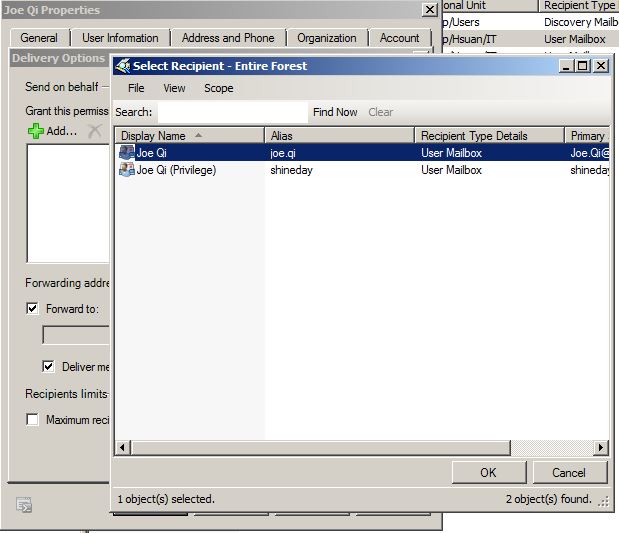Screen dimensions: 619x533
Task: Click Discovery Mailbox row in background list
Action: (530, 22)
